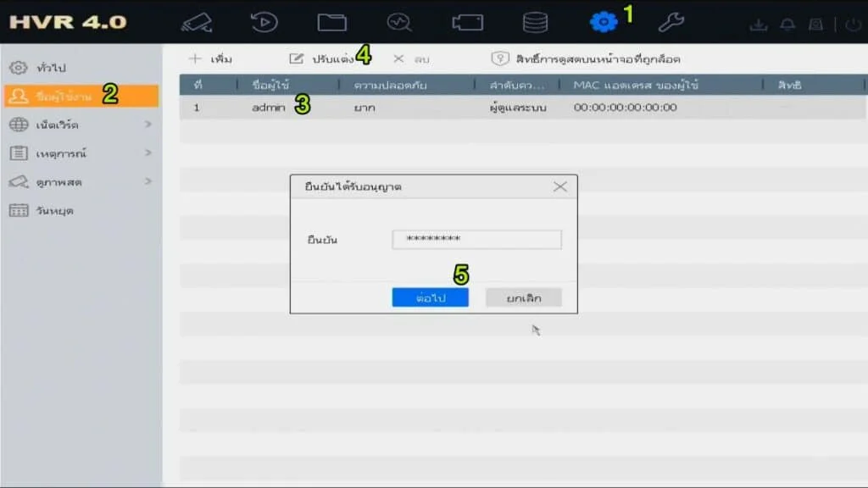Click the power icon at top right

click(x=853, y=25)
